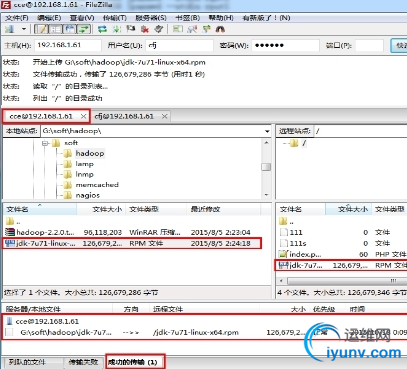Sort local files by 最近修改 column
This screenshot has height=369, width=407.
(223, 209)
